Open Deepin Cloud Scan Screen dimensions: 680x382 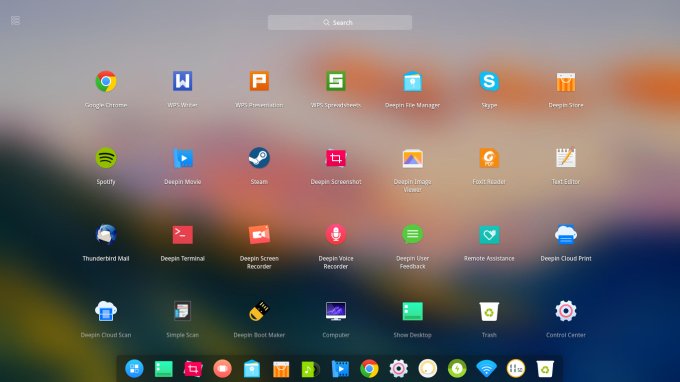(106, 311)
